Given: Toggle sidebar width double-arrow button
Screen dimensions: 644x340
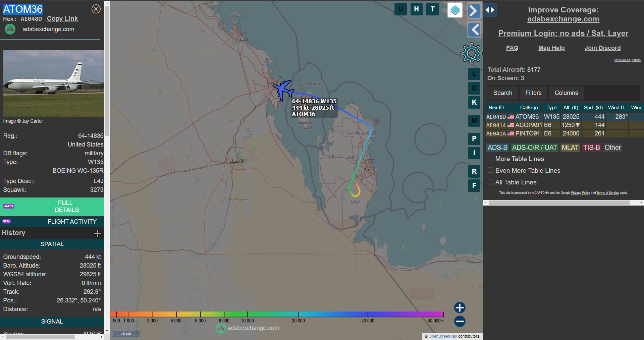Looking at the screenshot, I should 490,10.
